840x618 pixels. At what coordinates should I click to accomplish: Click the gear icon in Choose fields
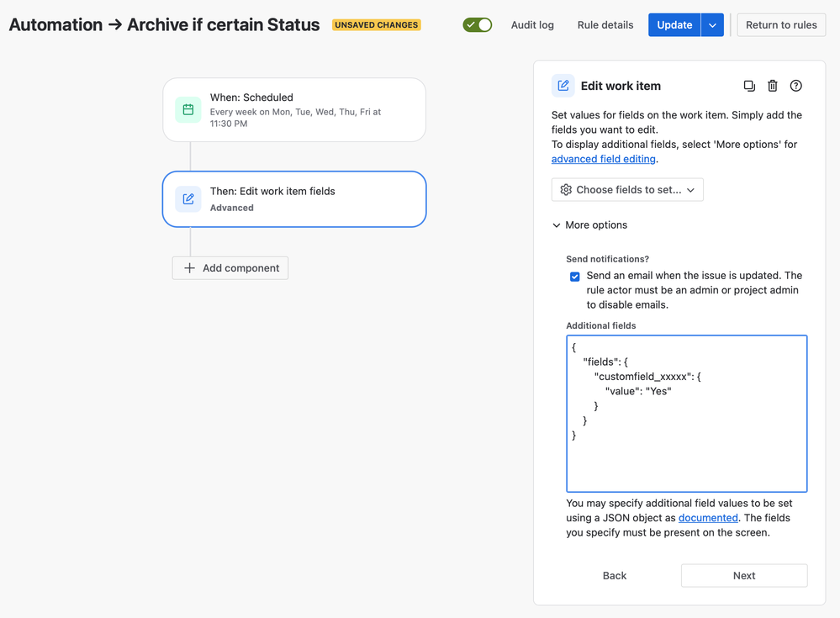click(566, 189)
